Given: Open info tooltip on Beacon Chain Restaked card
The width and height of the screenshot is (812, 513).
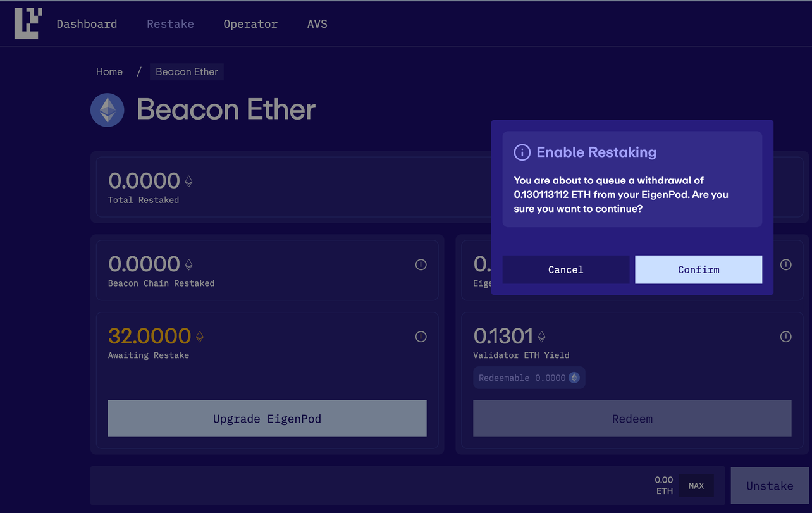Looking at the screenshot, I should 421,264.
